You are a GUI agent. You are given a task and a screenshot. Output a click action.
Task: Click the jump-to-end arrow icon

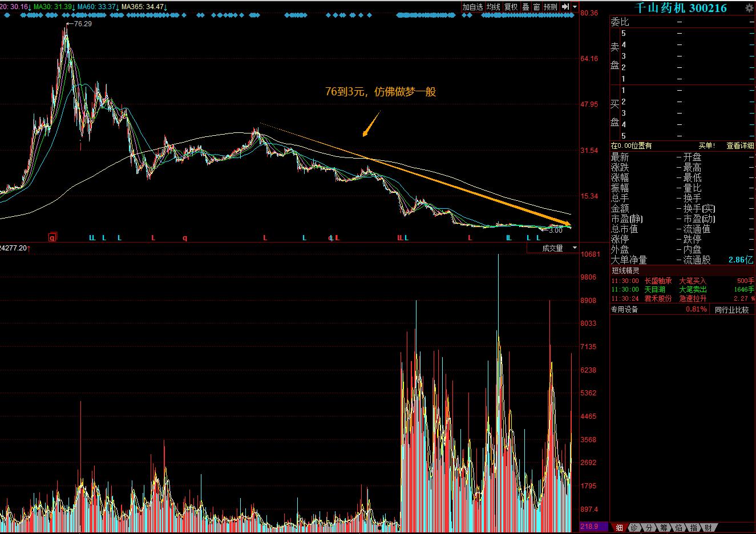(x=565, y=7)
